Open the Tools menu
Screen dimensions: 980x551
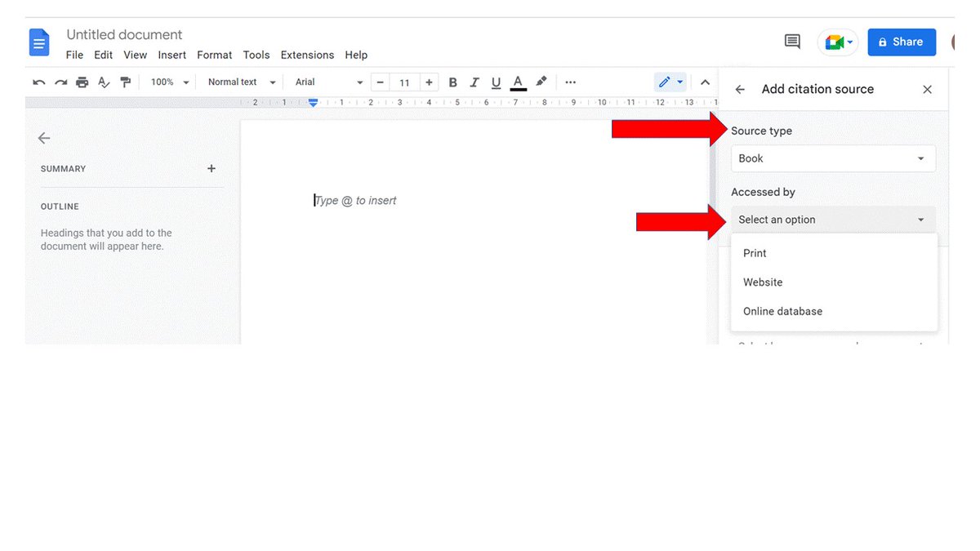[x=256, y=55]
